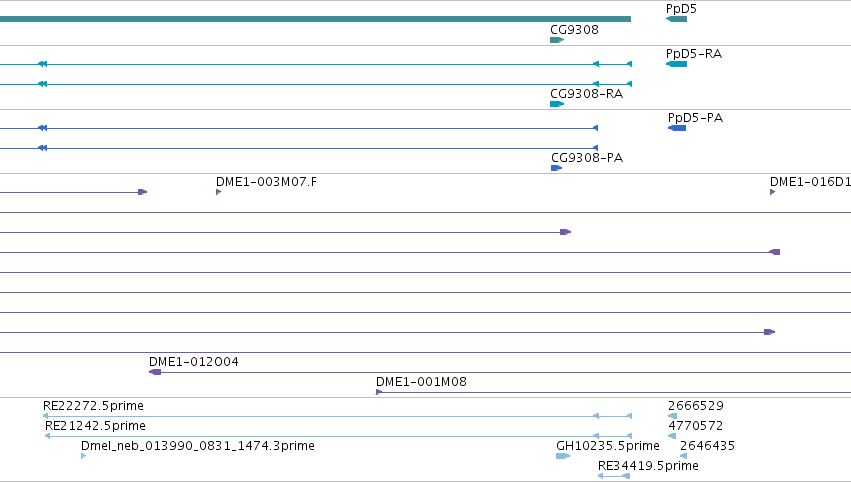851x482 pixels.
Task: Select the teal CG9308 gene arrow glyph
Action: tap(557, 40)
